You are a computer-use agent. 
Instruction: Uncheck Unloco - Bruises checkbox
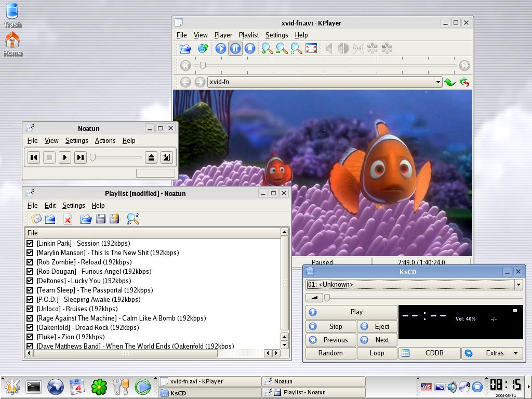[30, 309]
